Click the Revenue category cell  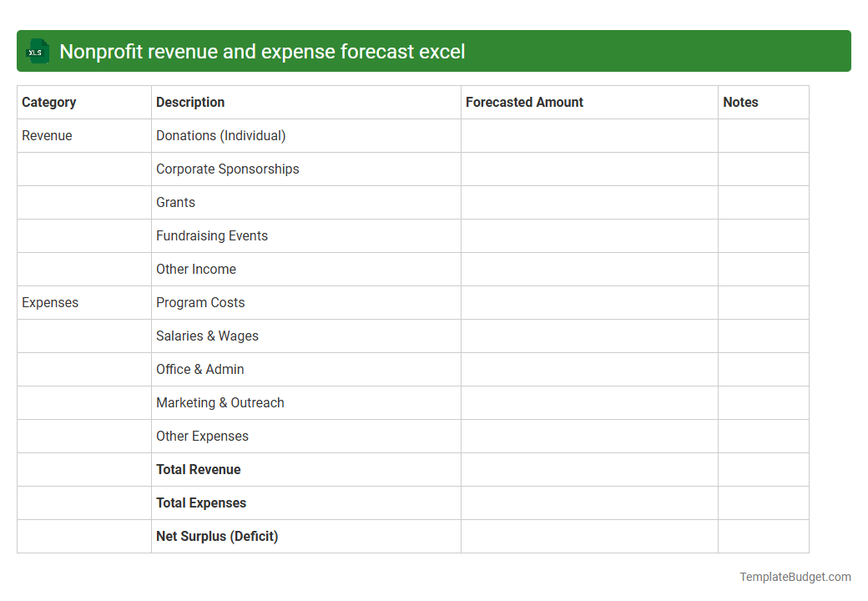pyautogui.click(x=43, y=135)
